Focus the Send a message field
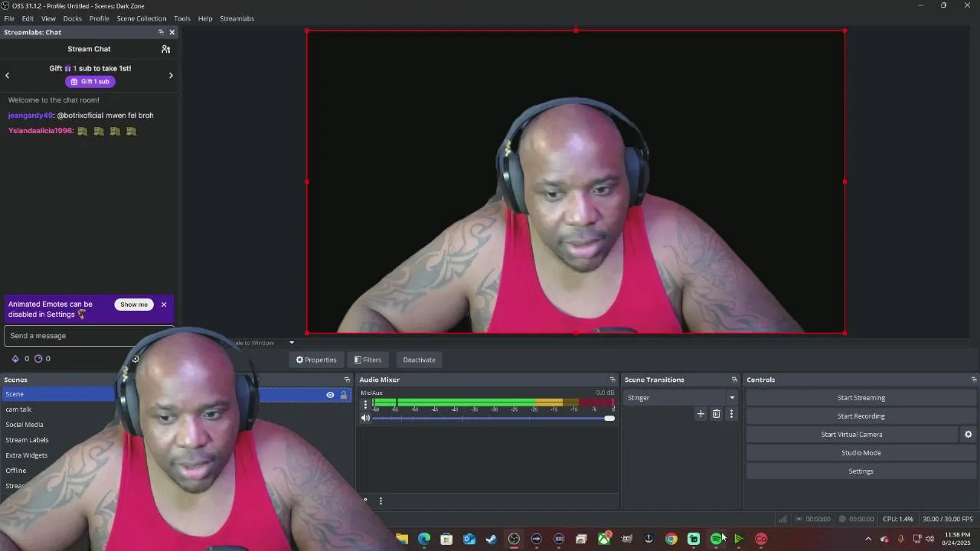This screenshot has height=551, width=980. click(89, 336)
